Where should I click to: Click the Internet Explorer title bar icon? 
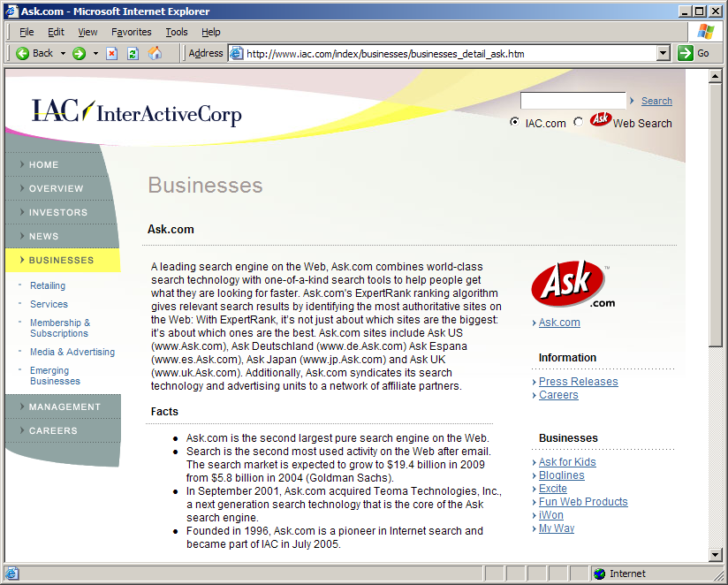tap(11, 11)
